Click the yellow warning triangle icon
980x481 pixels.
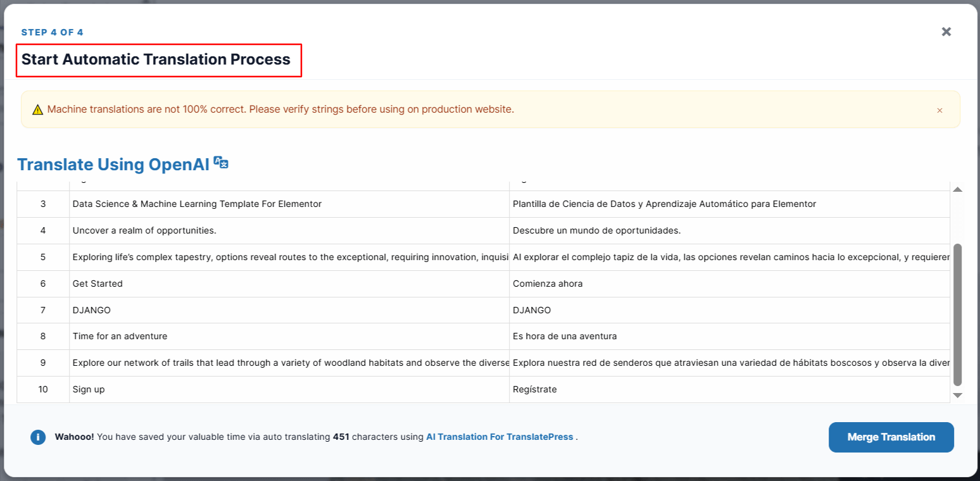click(37, 109)
